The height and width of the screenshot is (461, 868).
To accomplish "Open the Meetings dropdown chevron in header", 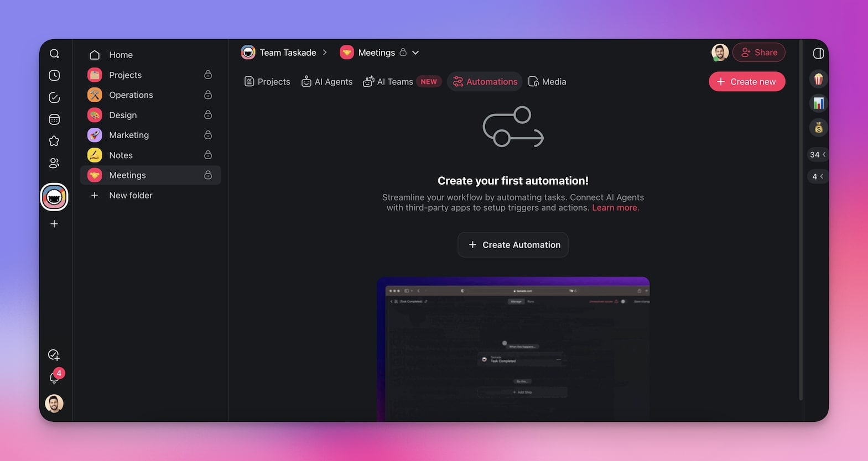I will (415, 53).
